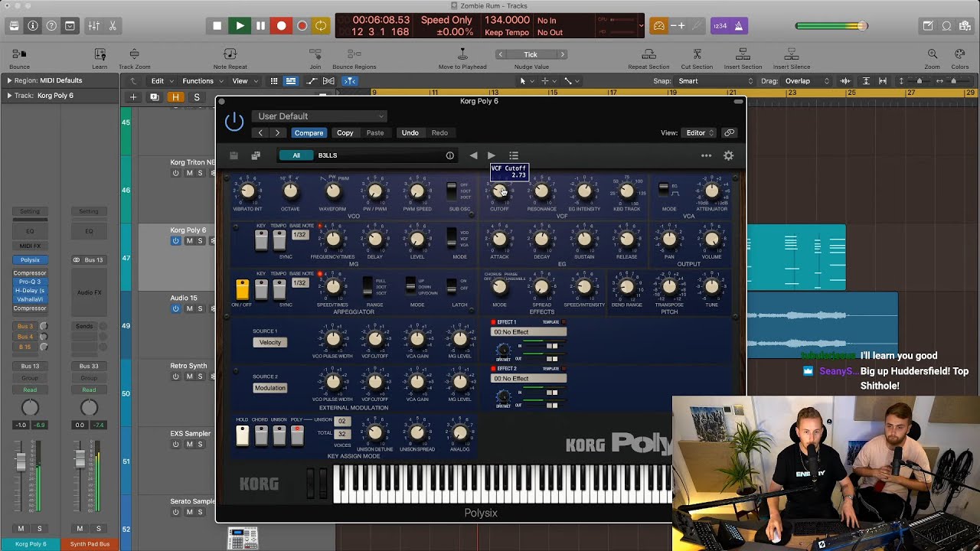Screen dimensions: 980x551
Task: Click the Insert Section icon
Action: tap(743, 54)
